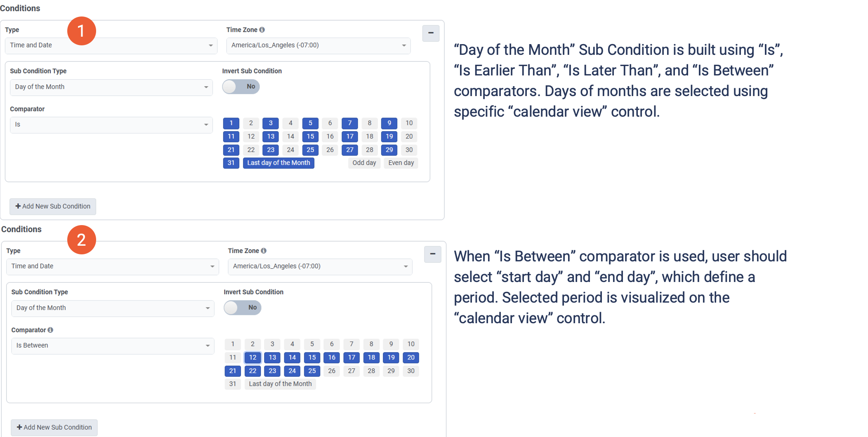Deselect the highlighted Last day of the Month
Image resolution: width=868 pixels, height=437 pixels.
tap(278, 163)
